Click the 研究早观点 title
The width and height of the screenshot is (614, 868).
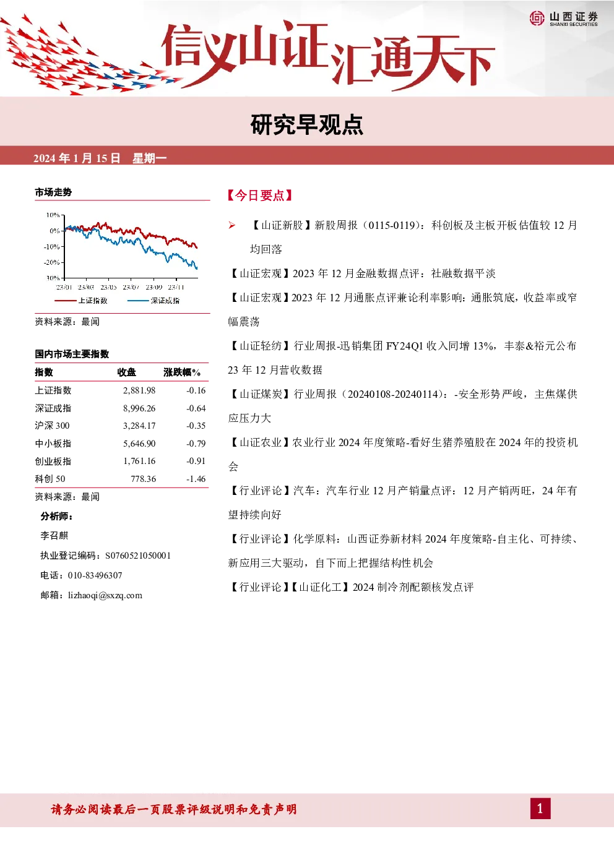point(307,124)
